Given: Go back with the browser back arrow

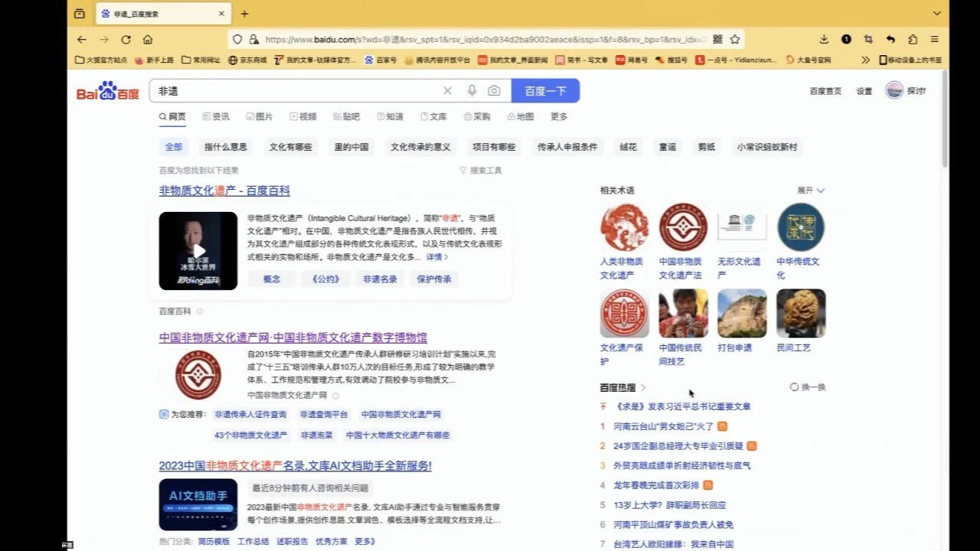Looking at the screenshot, I should click(82, 39).
